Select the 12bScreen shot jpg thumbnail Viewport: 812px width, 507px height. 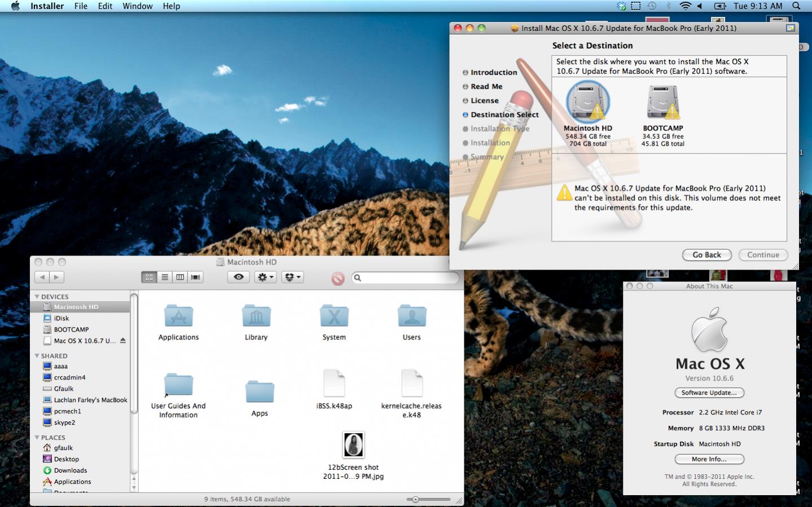[354, 445]
